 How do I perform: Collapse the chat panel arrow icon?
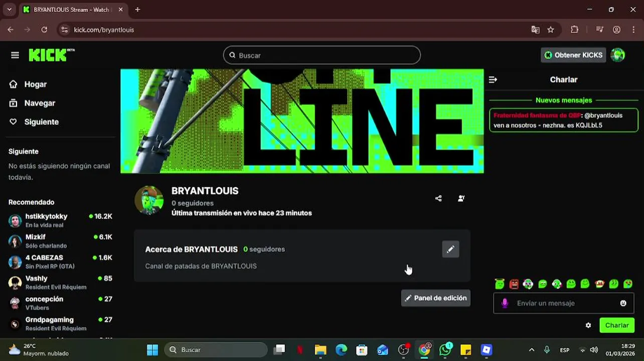coord(493,80)
